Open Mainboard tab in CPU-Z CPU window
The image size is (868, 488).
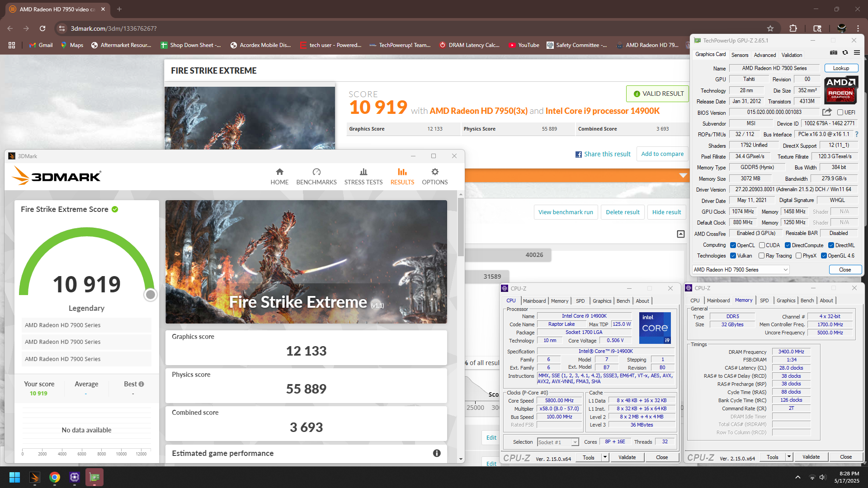point(534,301)
